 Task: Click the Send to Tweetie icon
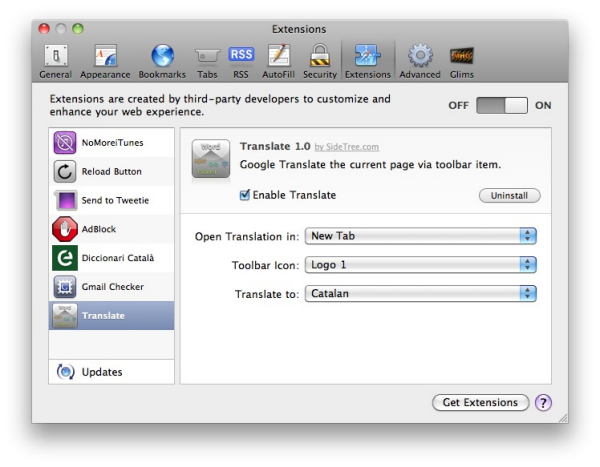point(65,200)
